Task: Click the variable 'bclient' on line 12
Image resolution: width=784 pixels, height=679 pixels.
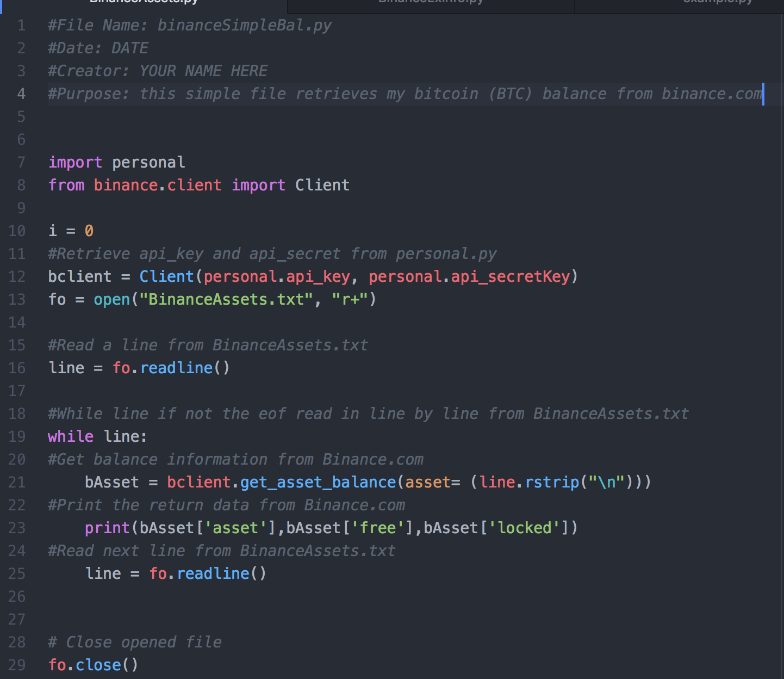Action: (79, 277)
